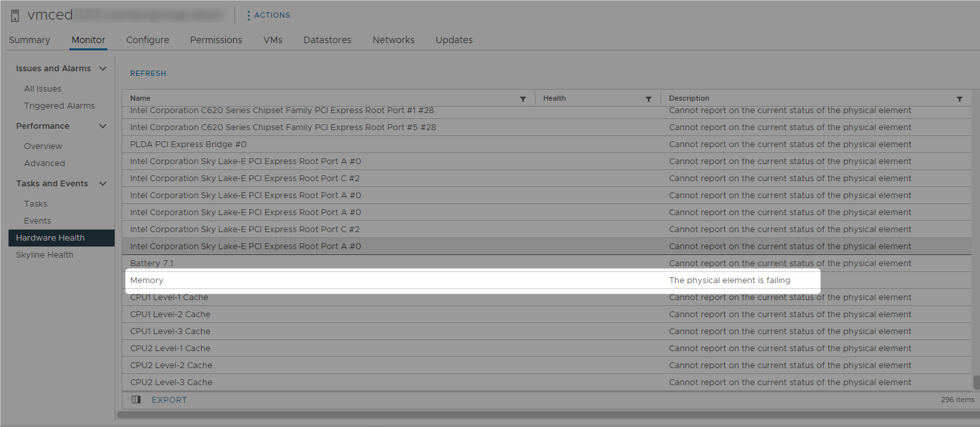This screenshot has width=980, height=427.
Task: Click the column chooser icon next to Export
Action: coord(136,400)
